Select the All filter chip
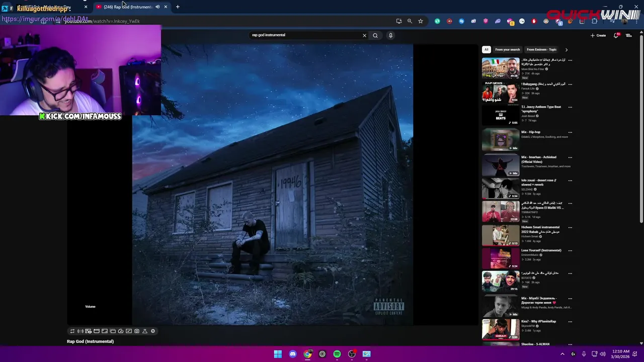The width and height of the screenshot is (644, 362). pyautogui.click(x=486, y=50)
